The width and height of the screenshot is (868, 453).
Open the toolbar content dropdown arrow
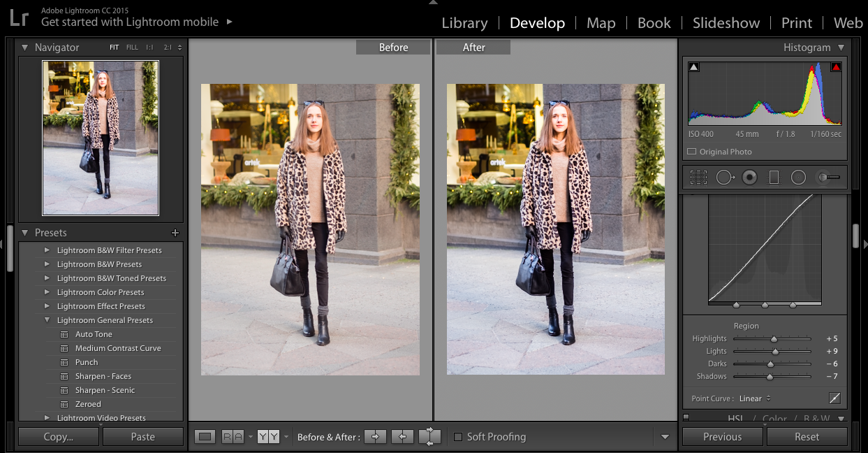pyautogui.click(x=665, y=437)
